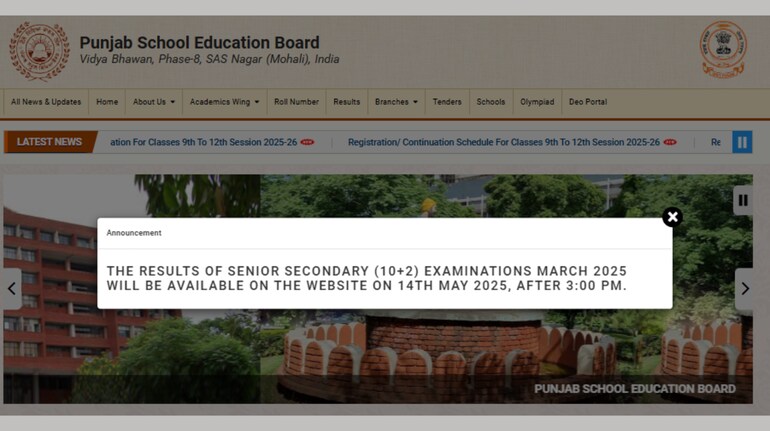Go to next slide arrow
The width and height of the screenshot is (770, 431).
(x=744, y=289)
